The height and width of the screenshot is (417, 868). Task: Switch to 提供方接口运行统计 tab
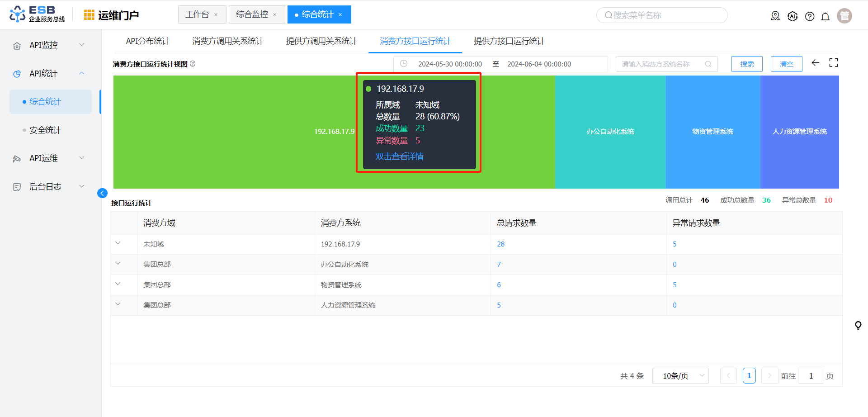(x=509, y=41)
